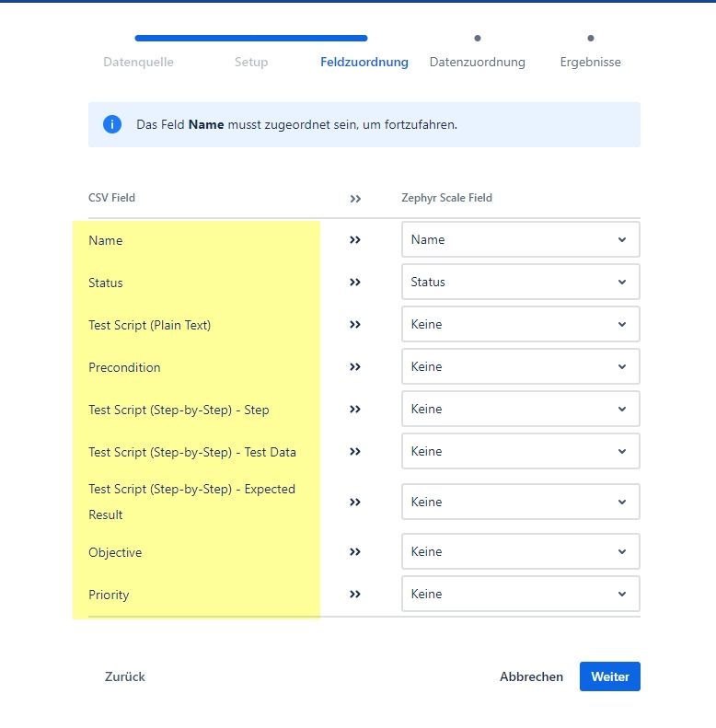Go to the Datenquelle step
716x728 pixels.
(x=138, y=63)
